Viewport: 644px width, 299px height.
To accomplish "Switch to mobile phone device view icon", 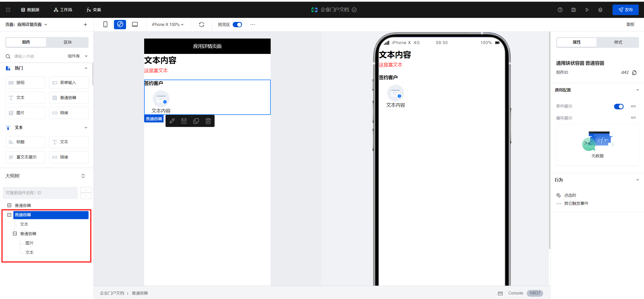I will point(105,24).
